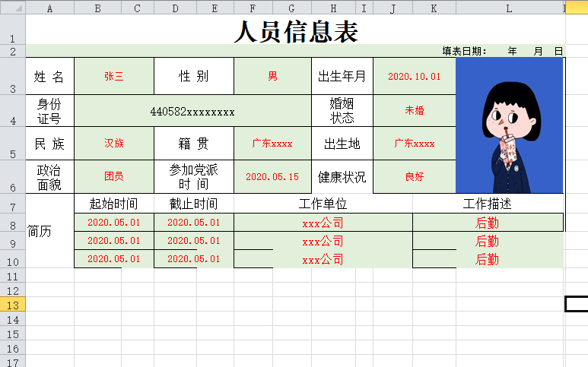Click the 政治面貌 label cell
Viewport: 588px width, 367px height.
point(50,177)
